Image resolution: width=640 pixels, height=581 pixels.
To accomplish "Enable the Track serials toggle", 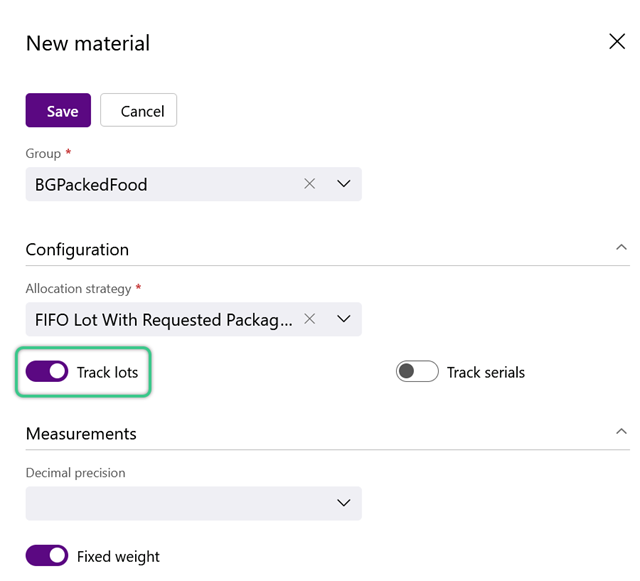I will click(x=417, y=372).
